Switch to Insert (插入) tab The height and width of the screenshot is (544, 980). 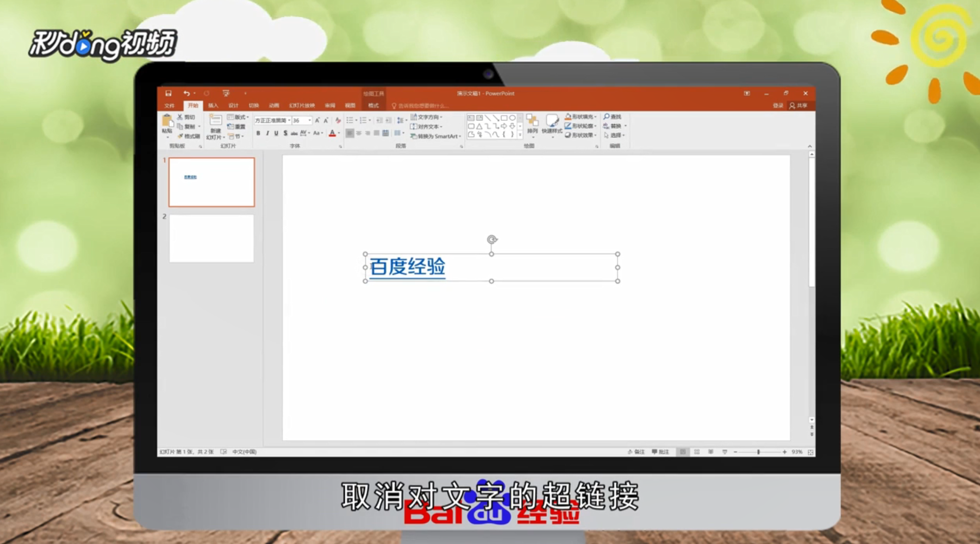[213, 106]
